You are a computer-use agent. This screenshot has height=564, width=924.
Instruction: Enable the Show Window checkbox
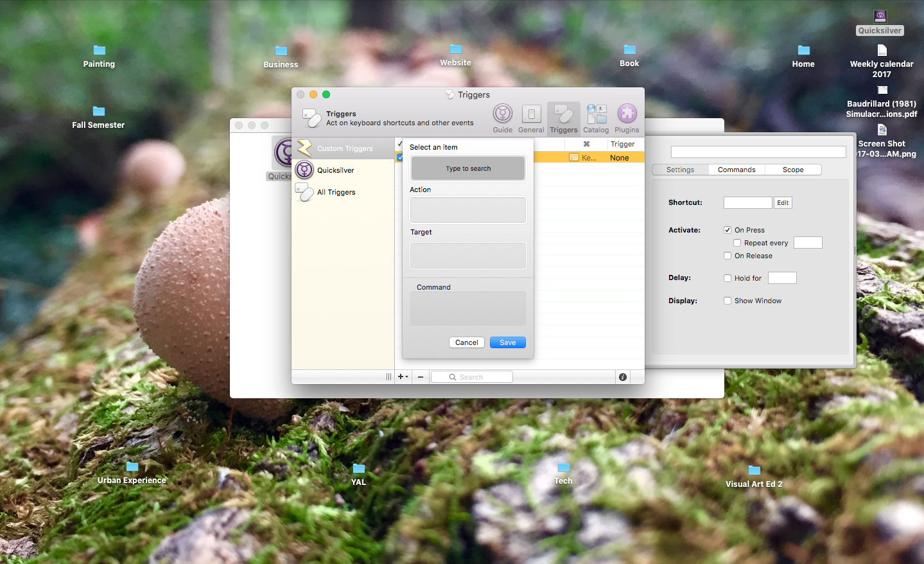coord(728,301)
